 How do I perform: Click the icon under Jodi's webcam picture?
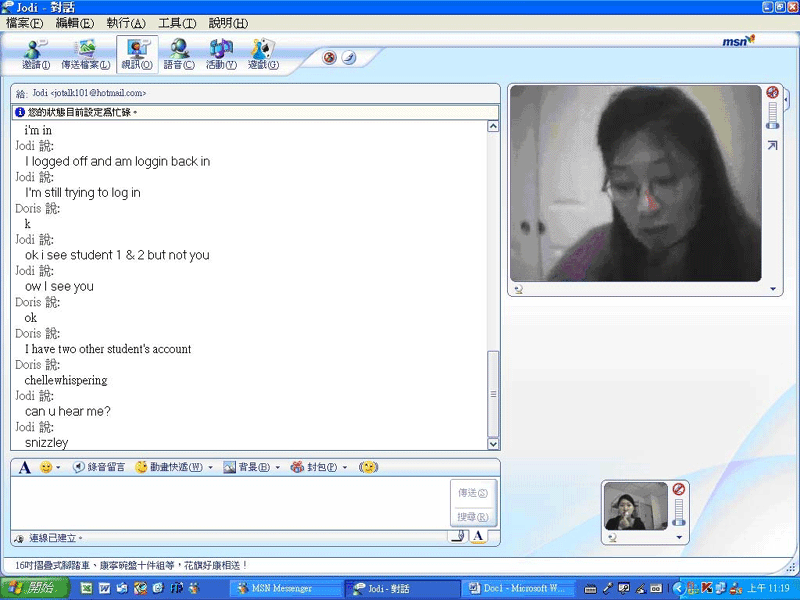[518, 289]
